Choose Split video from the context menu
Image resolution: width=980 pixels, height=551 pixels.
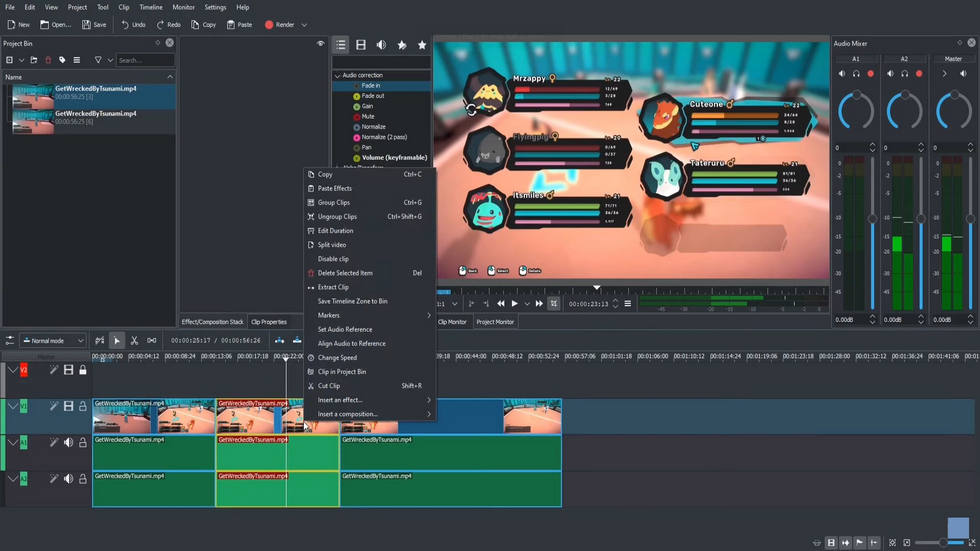[x=332, y=245]
